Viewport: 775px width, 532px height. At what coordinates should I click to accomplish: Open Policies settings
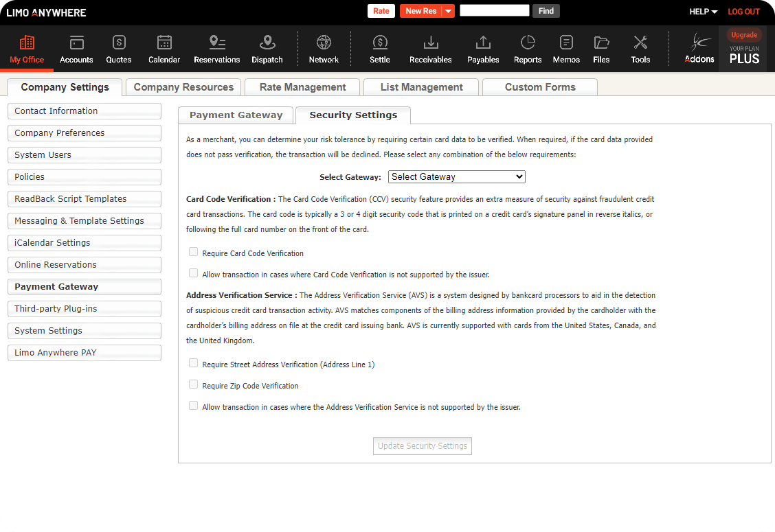click(x=85, y=177)
